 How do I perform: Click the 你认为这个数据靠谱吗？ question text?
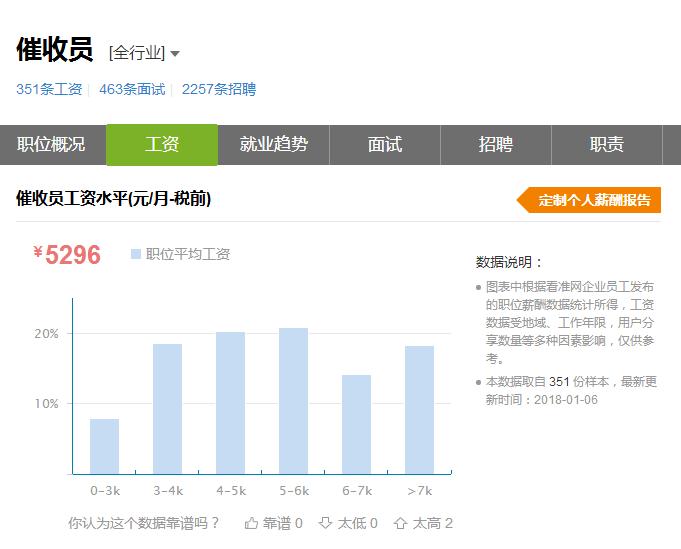click(x=144, y=523)
